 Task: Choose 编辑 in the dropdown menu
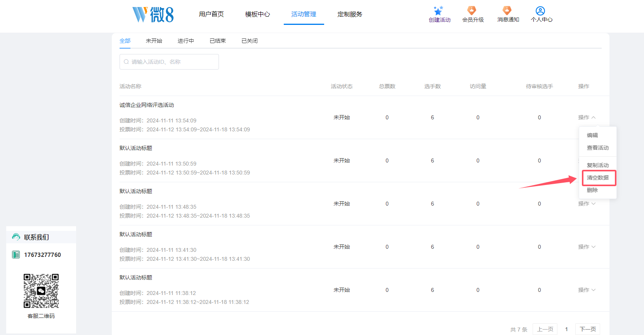click(592, 135)
